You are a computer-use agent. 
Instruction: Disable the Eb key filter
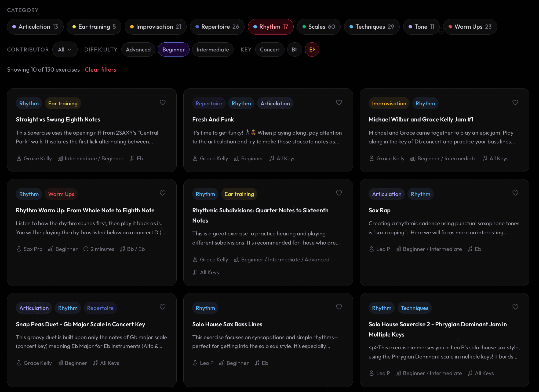point(312,49)
